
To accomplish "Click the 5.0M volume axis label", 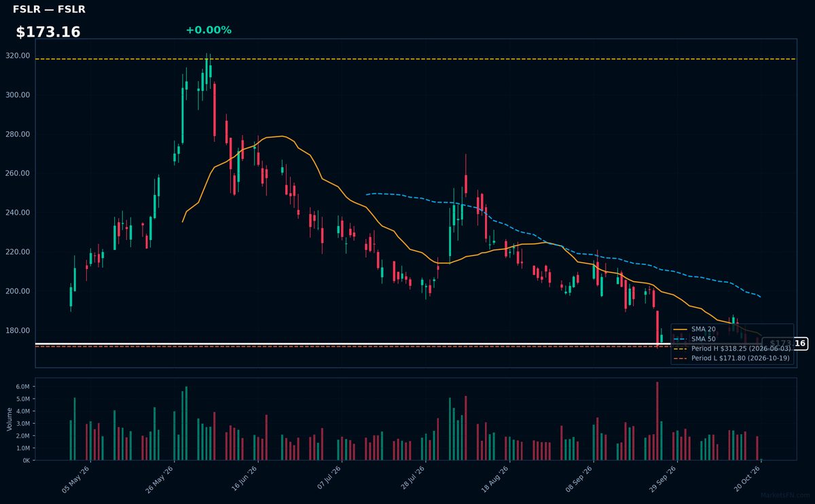I will [22, 399].
